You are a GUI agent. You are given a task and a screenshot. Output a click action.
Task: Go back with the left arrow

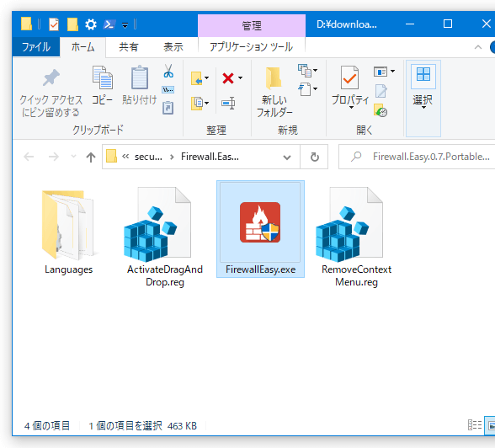(29, 157)
